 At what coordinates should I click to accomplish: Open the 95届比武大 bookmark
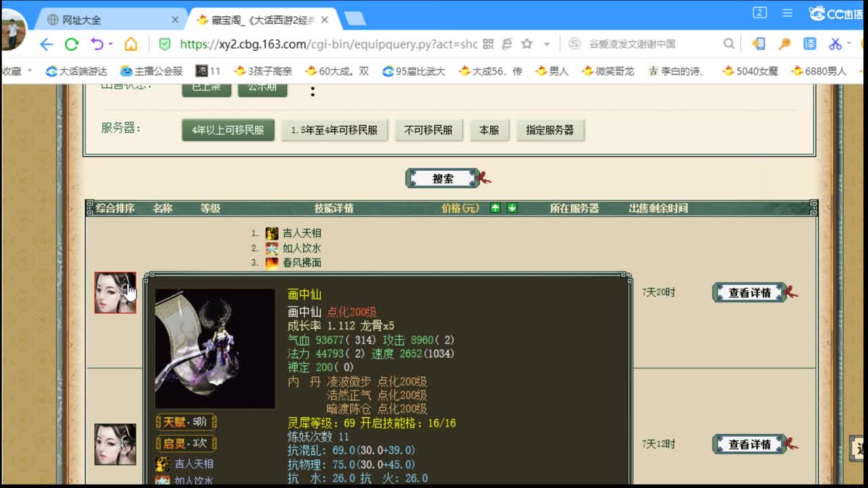(414, 70)
